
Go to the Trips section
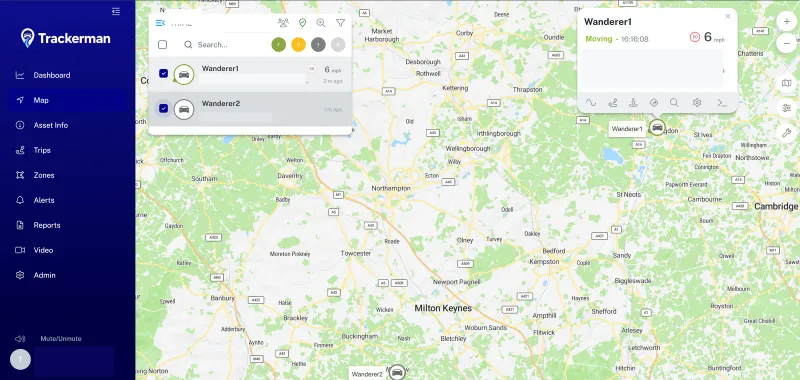67,150
